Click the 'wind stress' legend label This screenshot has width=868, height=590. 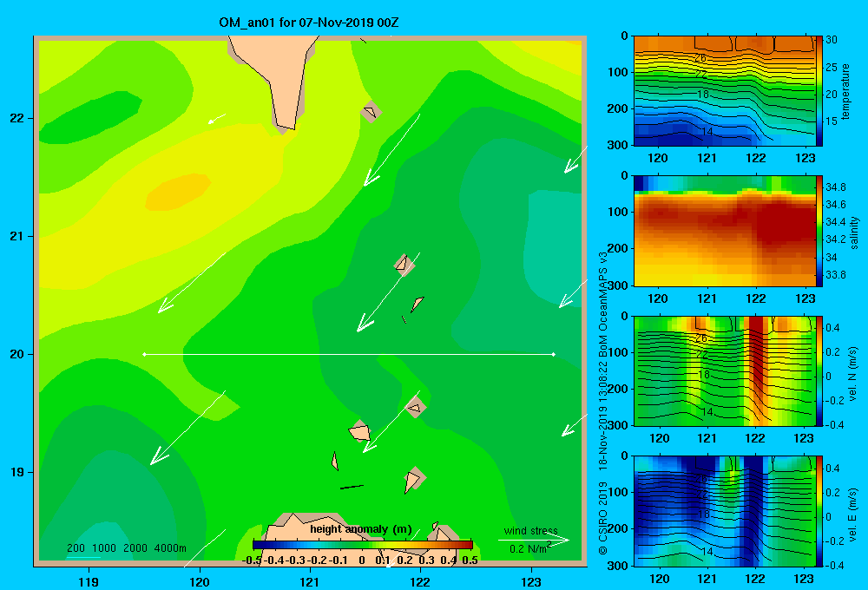[530, 530]
